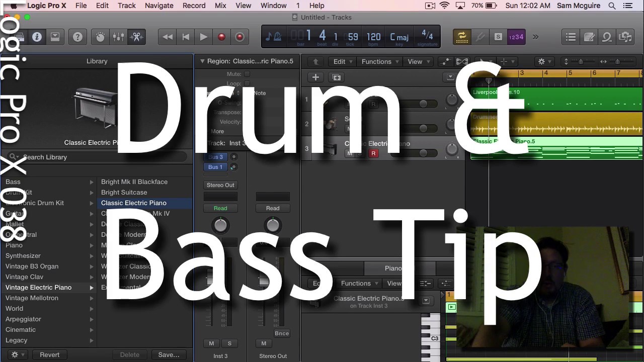Show more control bar items chevron

[535, 37]
